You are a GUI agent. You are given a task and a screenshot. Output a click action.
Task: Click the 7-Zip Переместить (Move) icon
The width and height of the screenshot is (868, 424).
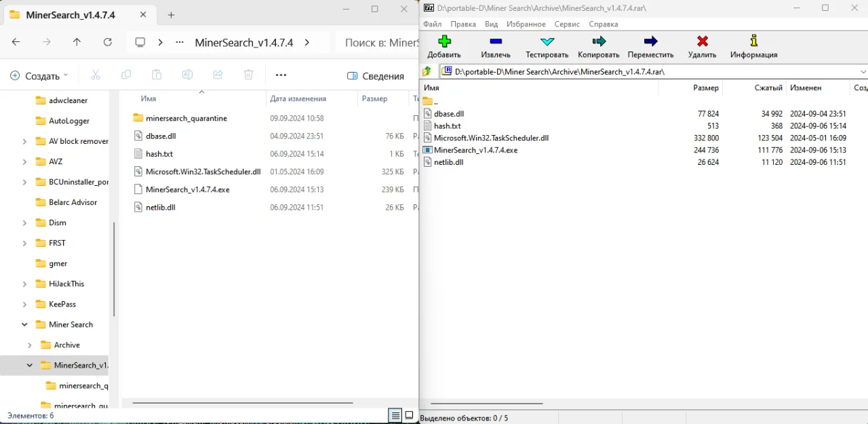(x=651, y=41)
